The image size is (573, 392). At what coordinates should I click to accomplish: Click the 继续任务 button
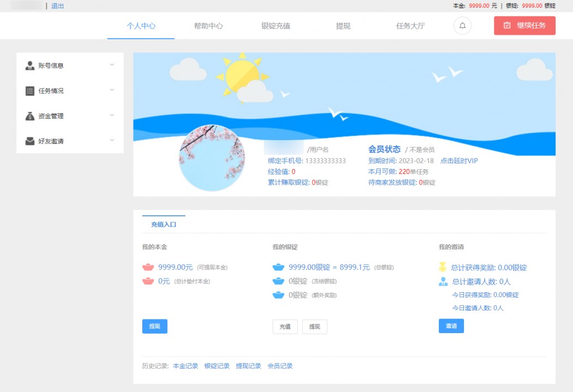pos(525,26)
